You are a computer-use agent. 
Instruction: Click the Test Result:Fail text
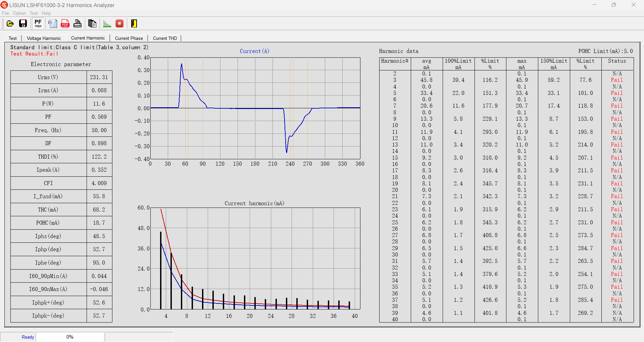coord(34,54)
